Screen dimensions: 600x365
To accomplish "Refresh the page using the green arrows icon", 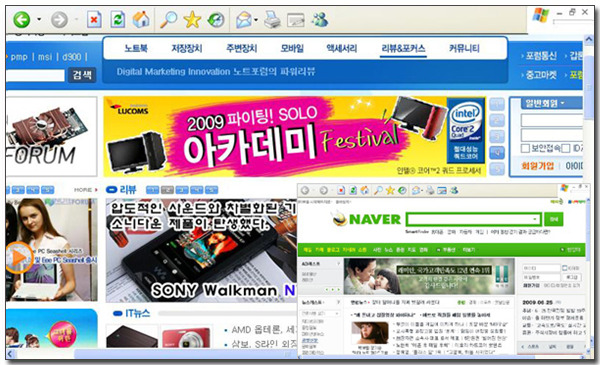I will point(117,20).
